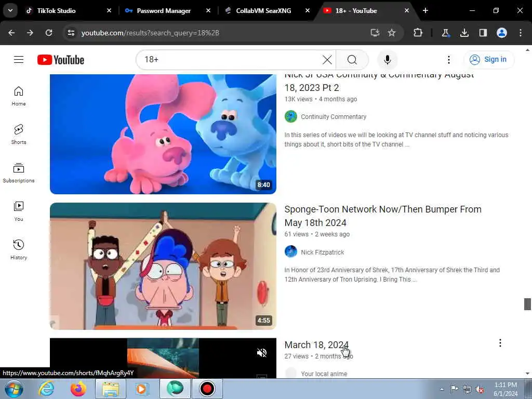This screenshot has width=532, height=399.
Task: Launch Internet Explorer from taskbar
Action: 46,389
